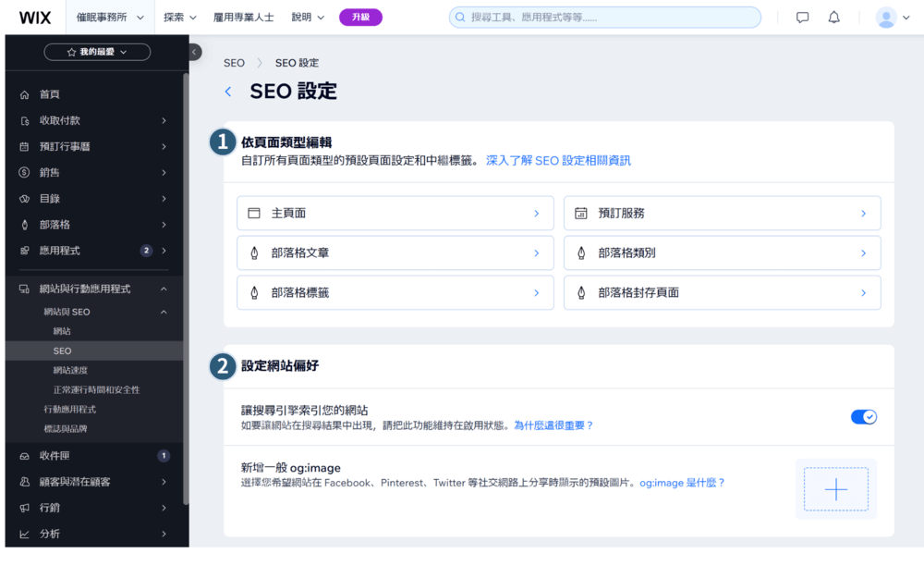Click the WIX logo
Image resolution: width=924 pixels, height=578 pixels.
34,16
